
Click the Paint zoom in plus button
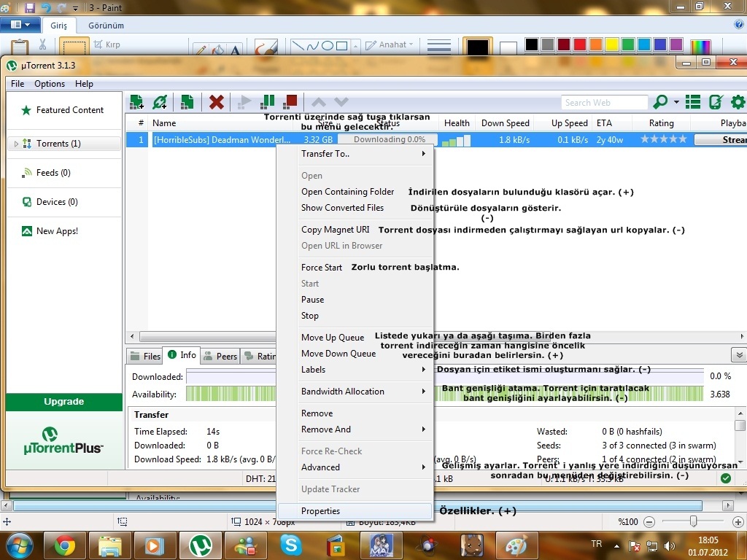(738, 522)
